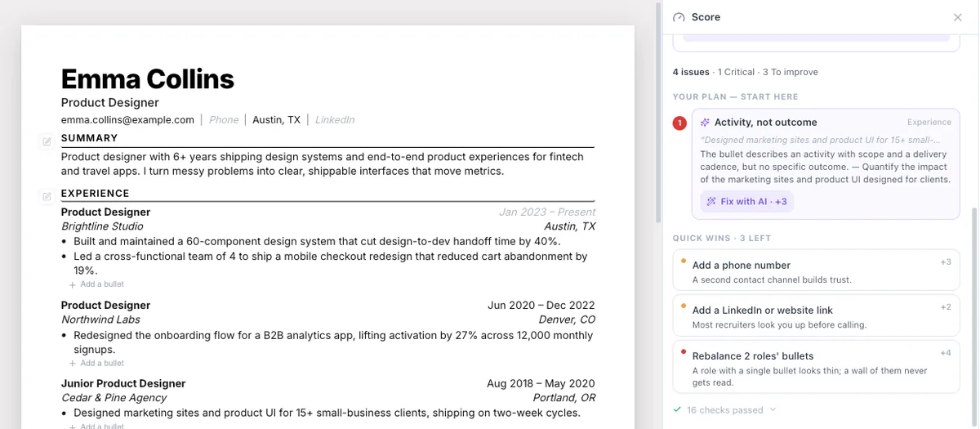This screenshot has height=429, width=980.
Task: Add a bullet under Northwind Labs role
Action: click(x=96, y=363)
